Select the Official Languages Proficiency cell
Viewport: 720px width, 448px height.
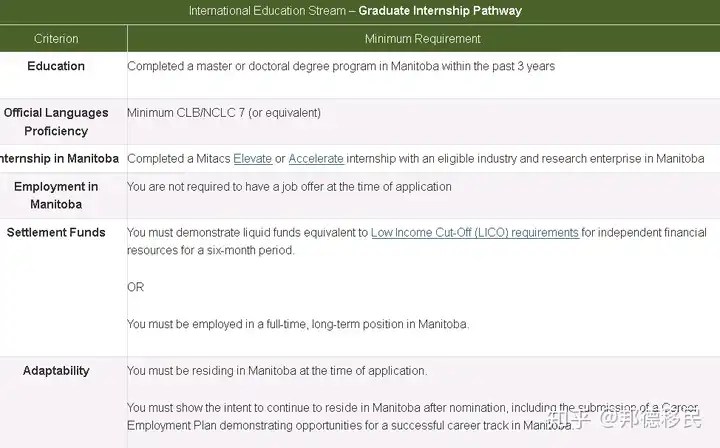56,122
